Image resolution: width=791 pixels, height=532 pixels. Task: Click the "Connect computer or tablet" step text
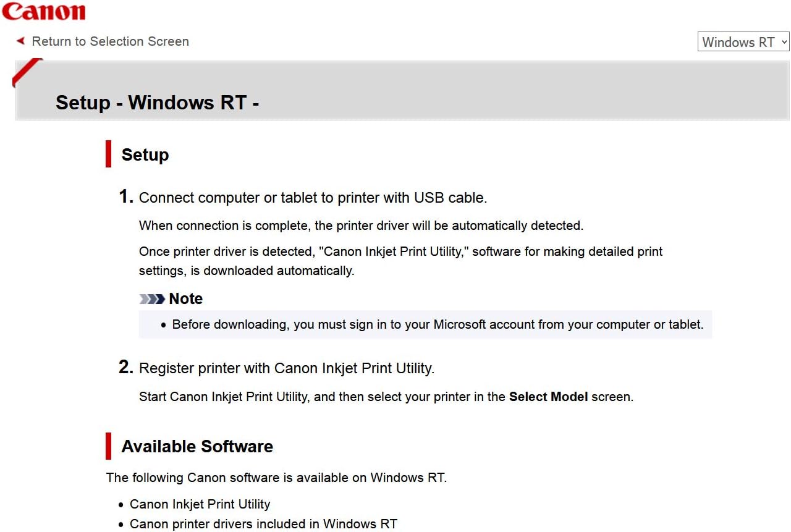click(313, 198)
